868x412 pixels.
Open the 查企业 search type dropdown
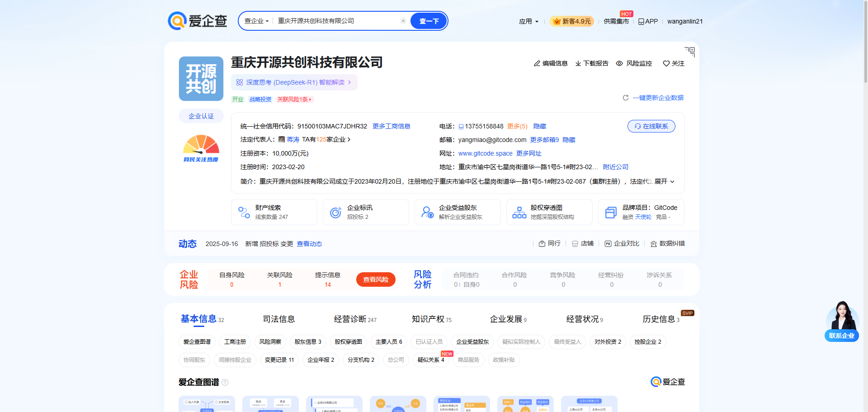point(256,21)
